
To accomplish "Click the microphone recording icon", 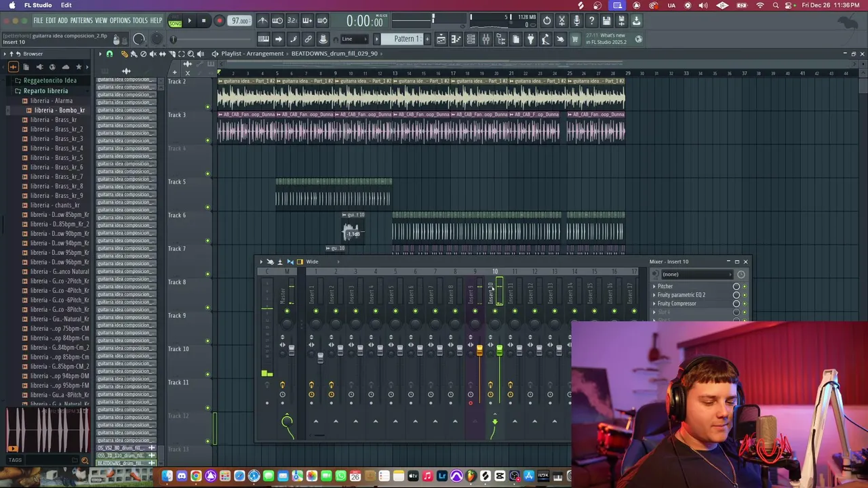I will [x=576, y=20].
